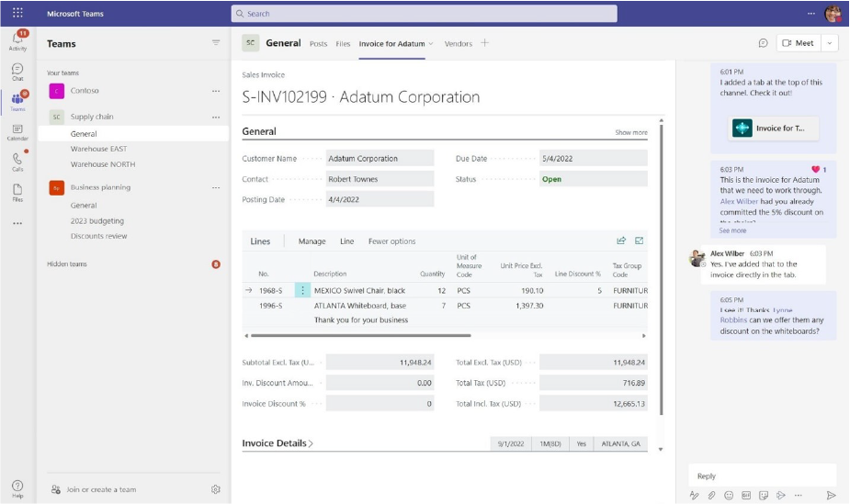Click the Due Date field

point(593,159)
